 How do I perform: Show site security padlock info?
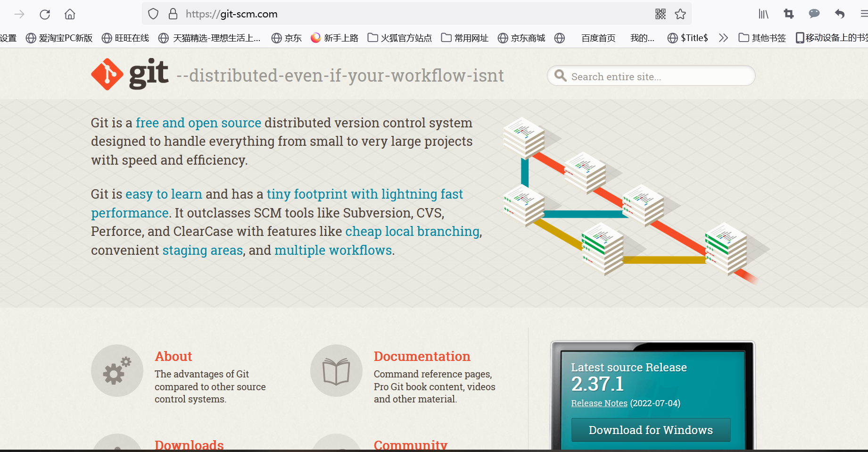pyautogui.click(x=173, y=14)
